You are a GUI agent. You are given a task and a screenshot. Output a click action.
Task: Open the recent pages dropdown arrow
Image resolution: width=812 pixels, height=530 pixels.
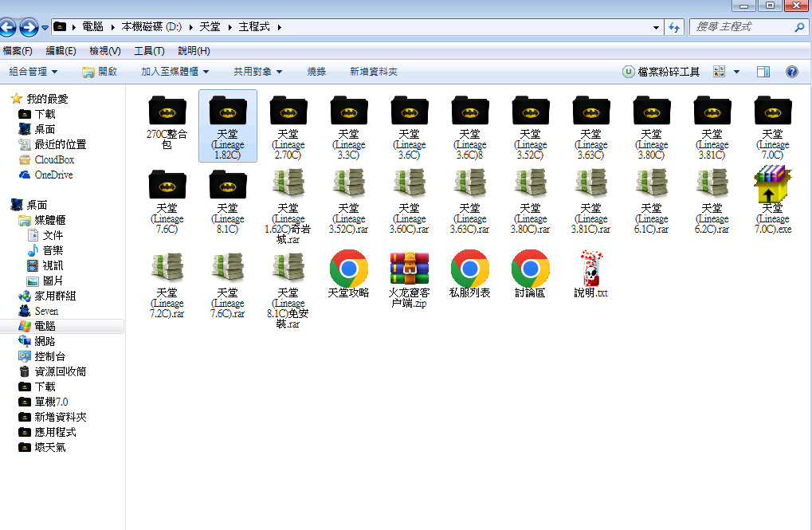coord(45,27)
